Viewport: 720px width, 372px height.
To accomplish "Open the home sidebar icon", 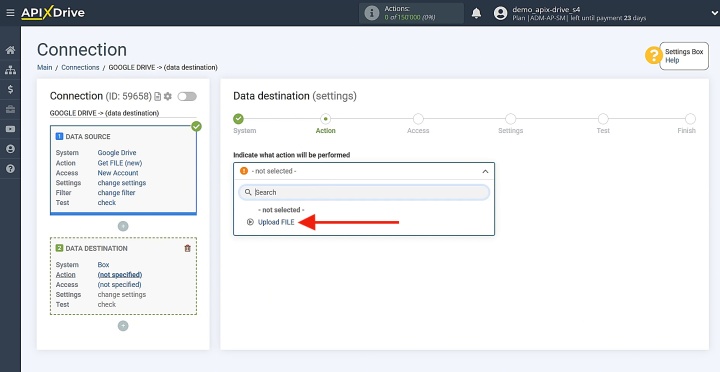I will 10,50.
